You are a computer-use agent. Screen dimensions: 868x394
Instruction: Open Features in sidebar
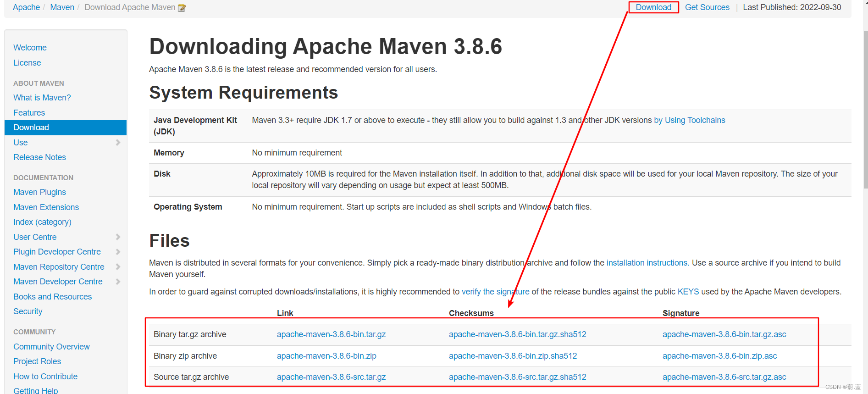click(29, 113)
